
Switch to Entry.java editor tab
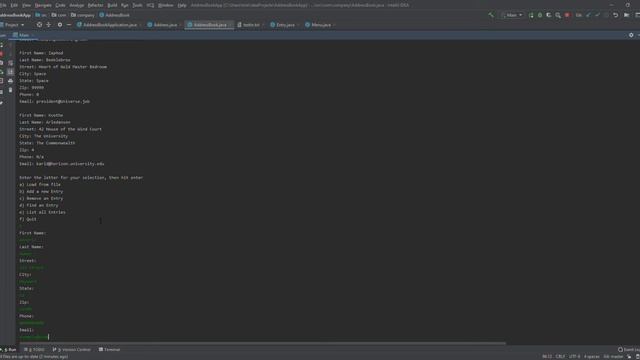pos(282,25)
